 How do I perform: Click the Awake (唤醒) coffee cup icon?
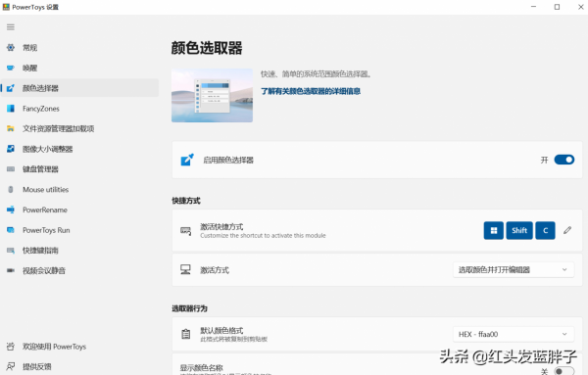click(11, 68)
